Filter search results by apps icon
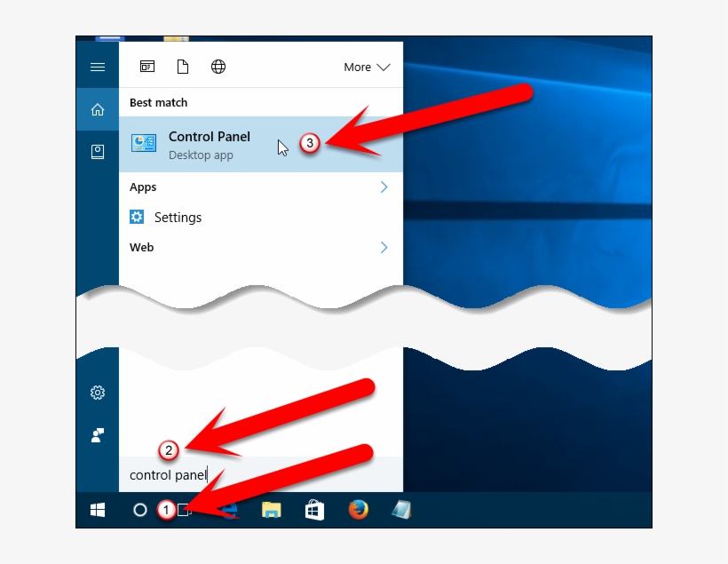Image resolution: width=728 pixels, height=564 pixels. pyautogui.click(x=147, y=68)
